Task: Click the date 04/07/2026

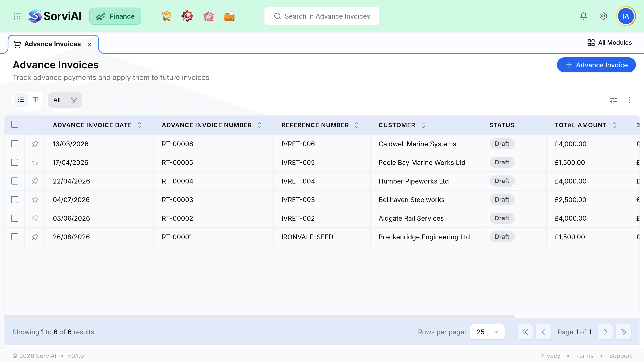Action: pos(71,200)
